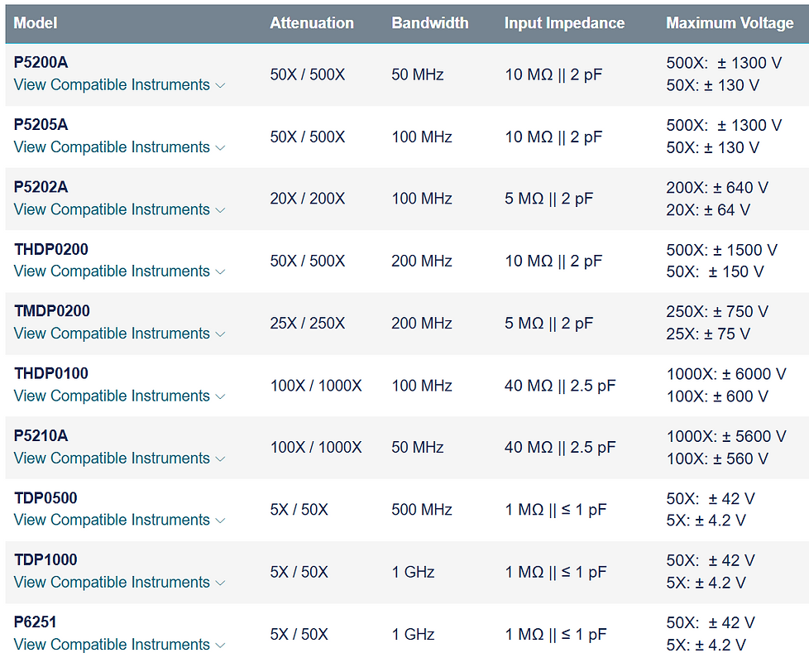The height and width of the screenshot is (672, 809).
Task: Expand compatible instruments chevron under P5205A
Action: [x=220, y=148]
